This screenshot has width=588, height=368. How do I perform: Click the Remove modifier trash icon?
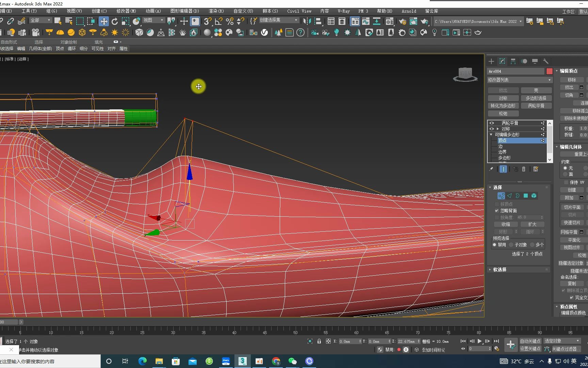click(524, 169)
